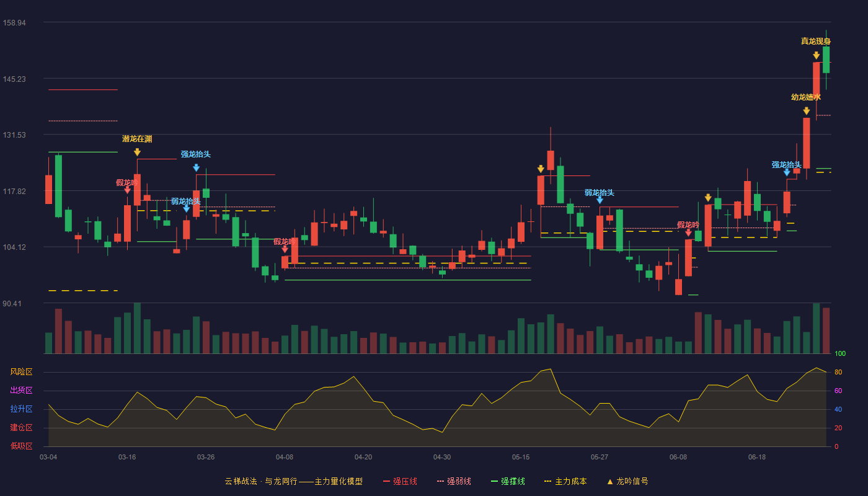The height and width of the screenshot is (496, 868).
Task: Click the 潜龙在渊 yellow arrow signal
Action: [x=137, y=152]
